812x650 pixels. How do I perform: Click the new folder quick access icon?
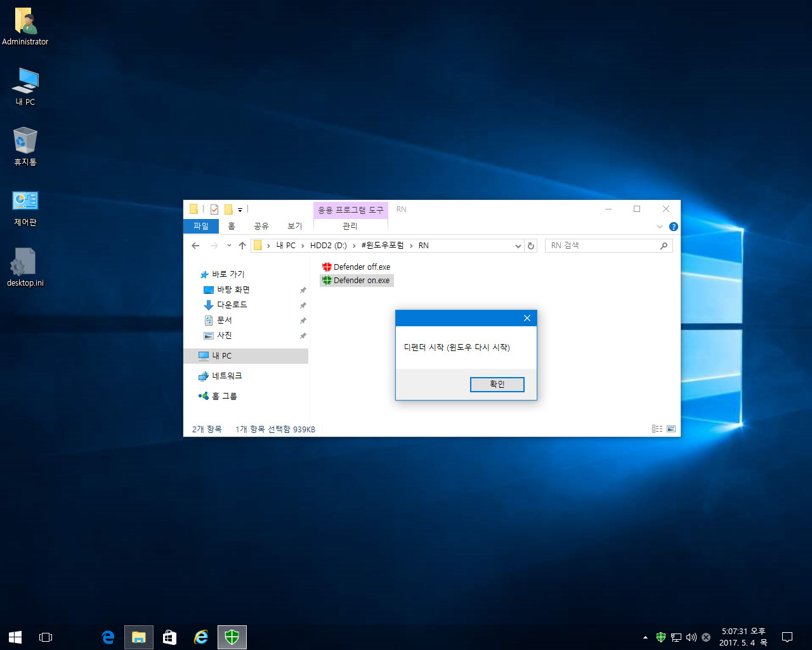click(x=229, y=209)
